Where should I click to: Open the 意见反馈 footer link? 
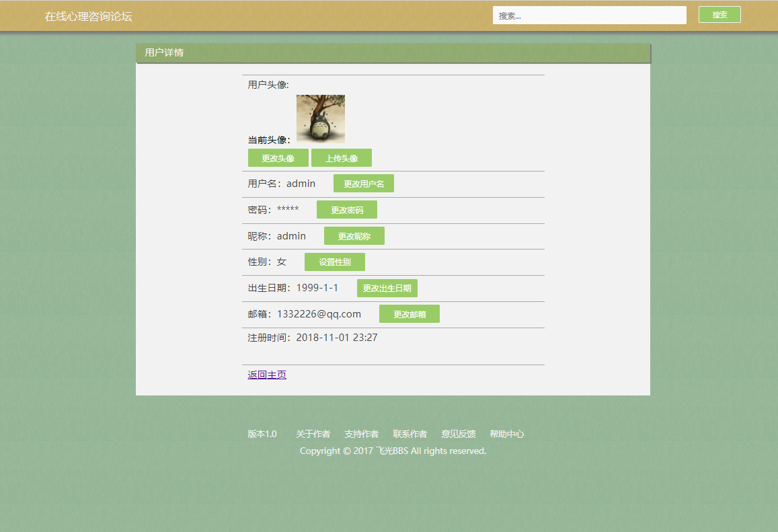pyautogui.click(x=458, y=434)
